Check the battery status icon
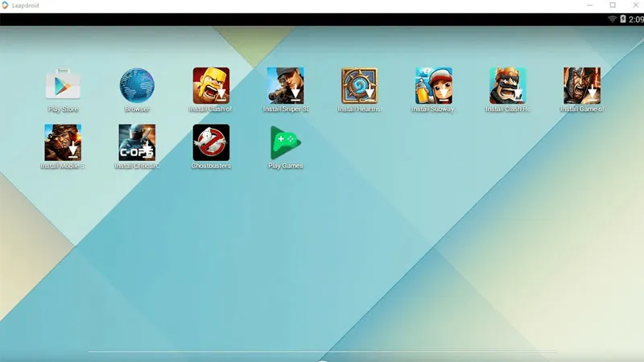The width and height of the screenshot is (644, 362). click(622, 19)
